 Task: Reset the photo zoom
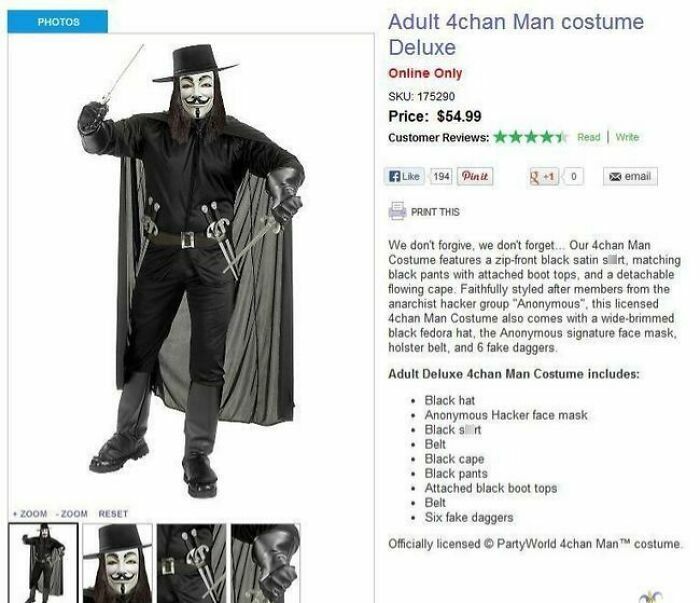coord(113,513)
